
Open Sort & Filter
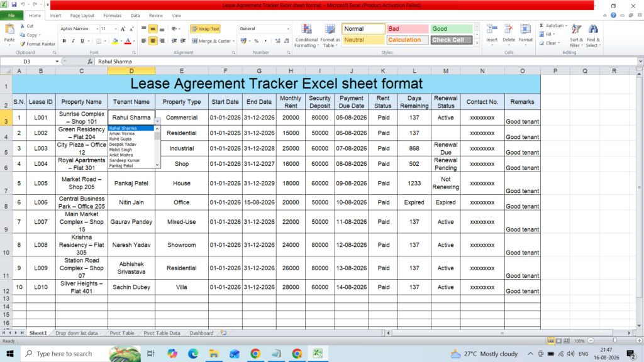(576, 35)
